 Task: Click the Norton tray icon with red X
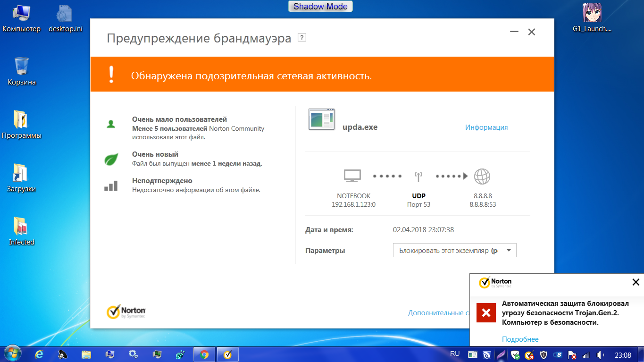(529, 354)
